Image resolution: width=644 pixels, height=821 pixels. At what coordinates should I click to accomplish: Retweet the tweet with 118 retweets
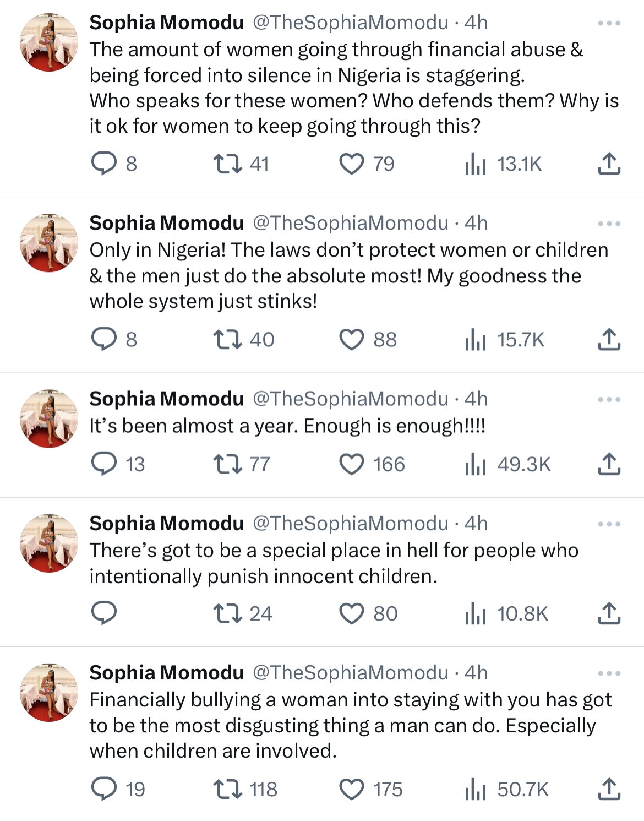(227, 790)
